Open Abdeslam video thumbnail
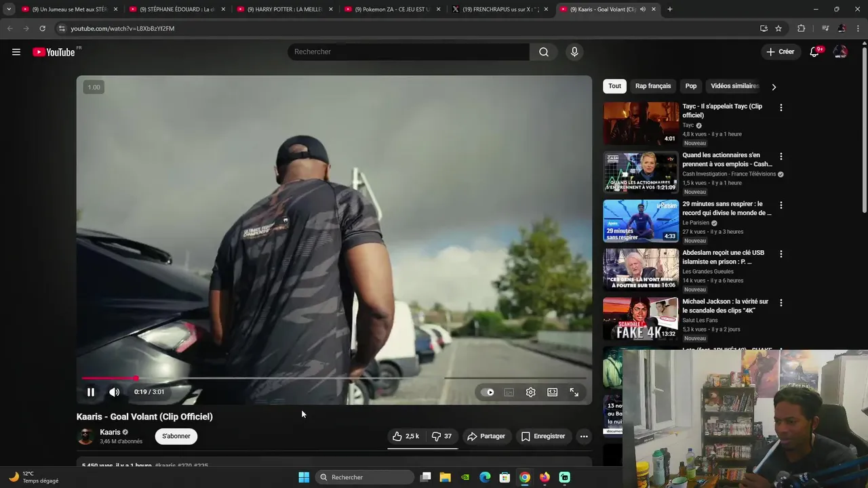The image size is (868, 488). (641, 270)
